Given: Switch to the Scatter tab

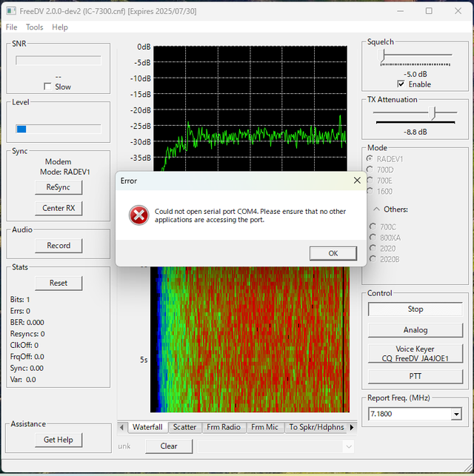Looking at the screenshot, I should click(x=184, y=427).
